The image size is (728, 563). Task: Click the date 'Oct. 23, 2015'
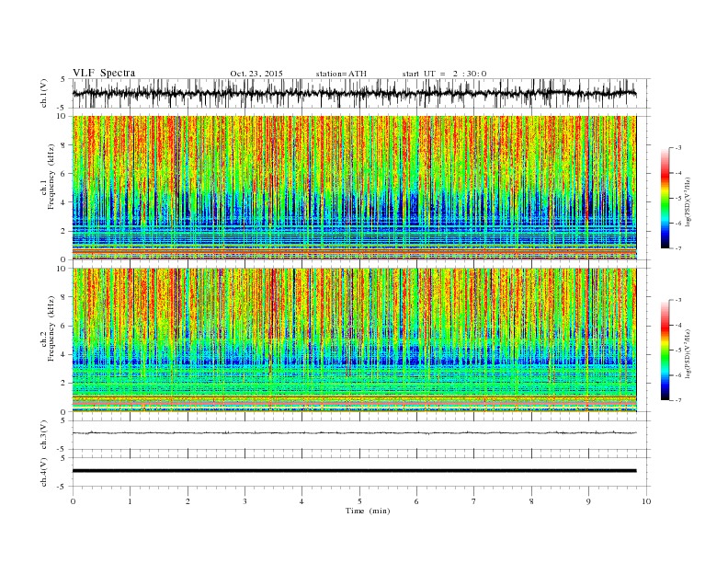pyautogui.click(x=256, y=74)
